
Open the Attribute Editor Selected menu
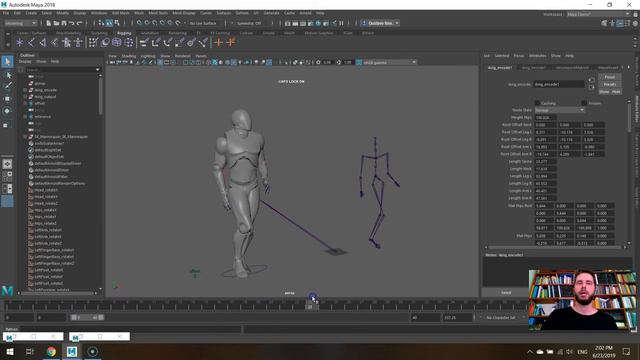pos(502,56)
